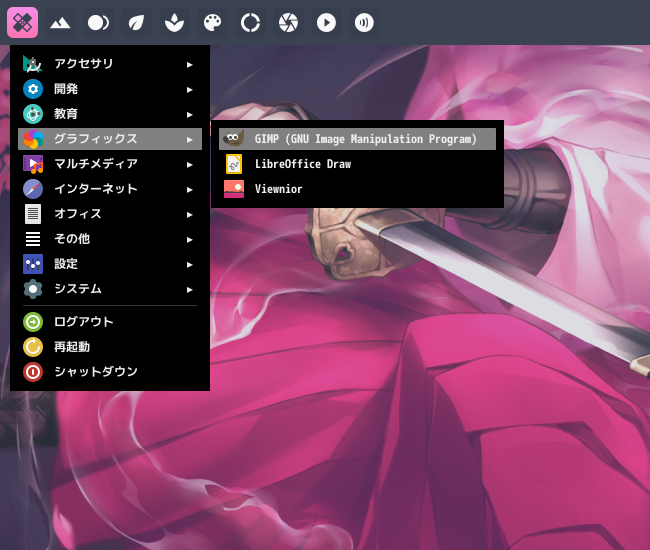Expand the システム submenu arrow
Image resolution: width=650 pixels, height=550 pixels.
[189, 290]
